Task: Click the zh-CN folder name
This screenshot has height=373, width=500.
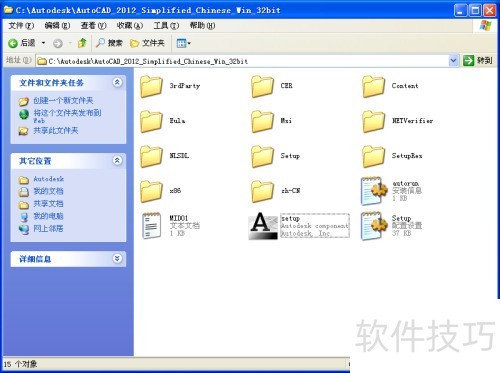Action: [290, 191]
